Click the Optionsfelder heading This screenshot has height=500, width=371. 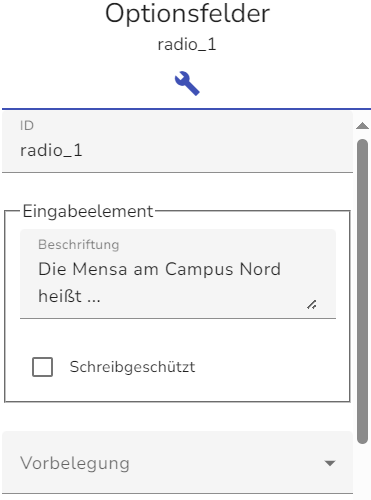187,13
